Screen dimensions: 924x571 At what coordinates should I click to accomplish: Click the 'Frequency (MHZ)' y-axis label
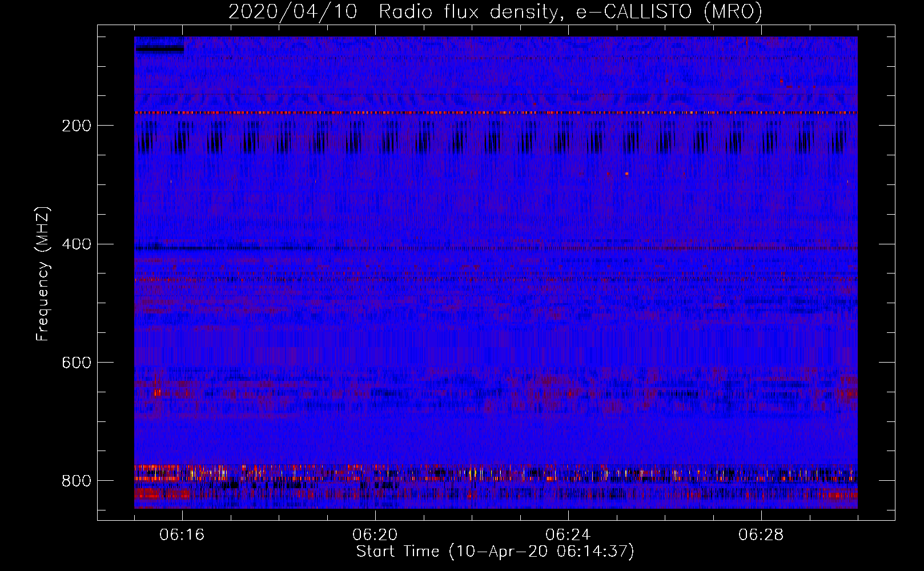(x=43, y=274)
